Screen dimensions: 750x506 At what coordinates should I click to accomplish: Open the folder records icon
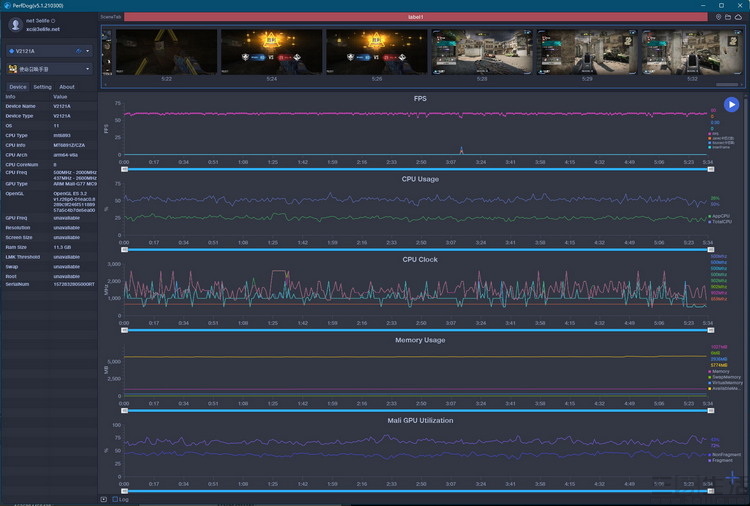pos(728,17)
